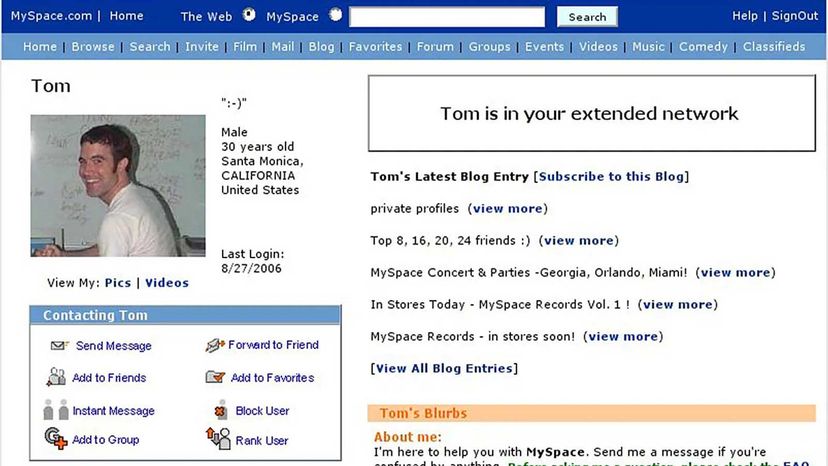Open the Forum navigation item
This screenshot has height=466, width=828.
tap(435, 46)
